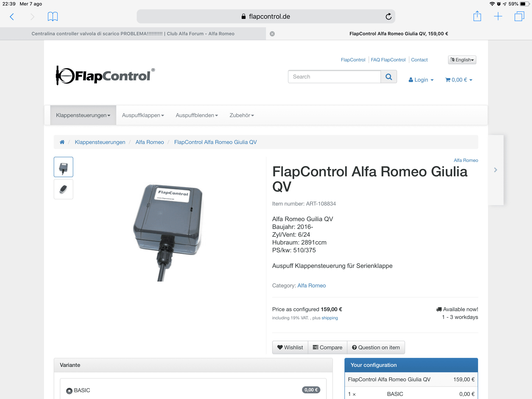The image size is (532, 399).
Task: Open the Auspuffklappen menu
Action: click(x=143, y=115)
